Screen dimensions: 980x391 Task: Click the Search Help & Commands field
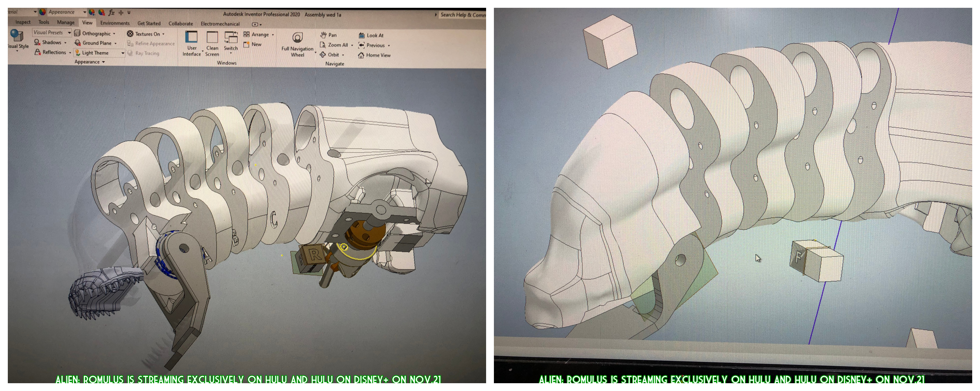pos(463,15)
